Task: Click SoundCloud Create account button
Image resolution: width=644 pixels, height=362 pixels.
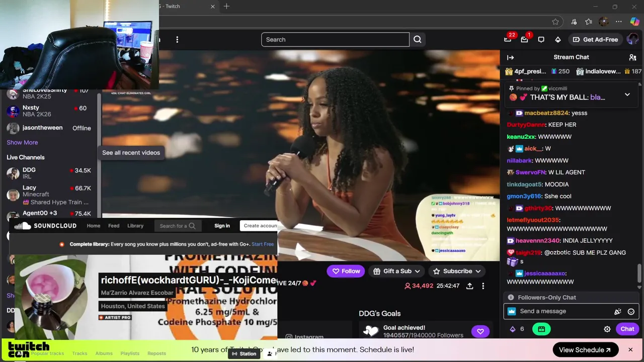Action: tap(260, 226)
